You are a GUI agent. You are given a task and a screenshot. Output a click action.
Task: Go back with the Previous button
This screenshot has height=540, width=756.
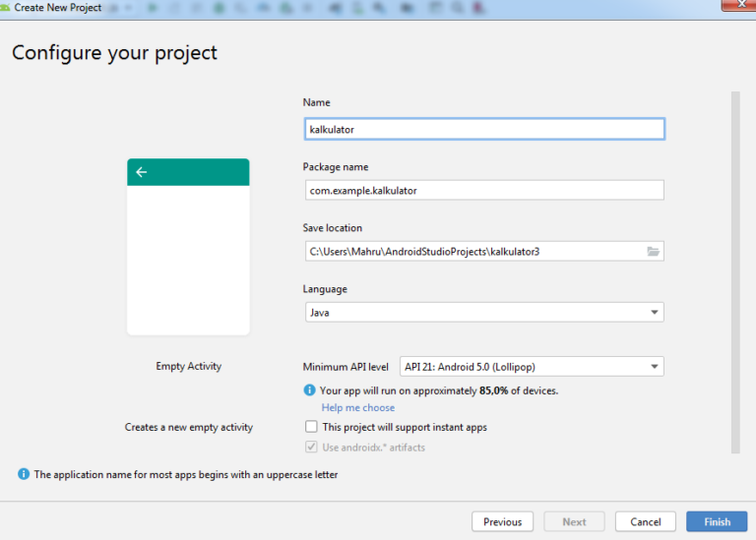[502, 521]
